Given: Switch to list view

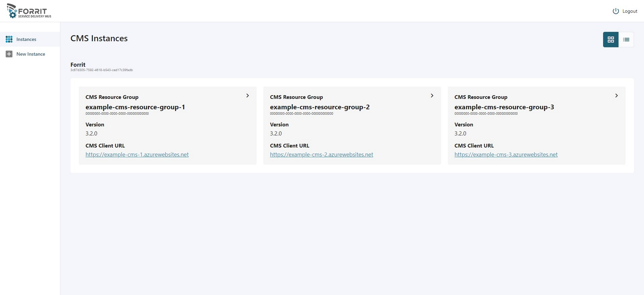Looking at the screenshot, I should point(626,39).
